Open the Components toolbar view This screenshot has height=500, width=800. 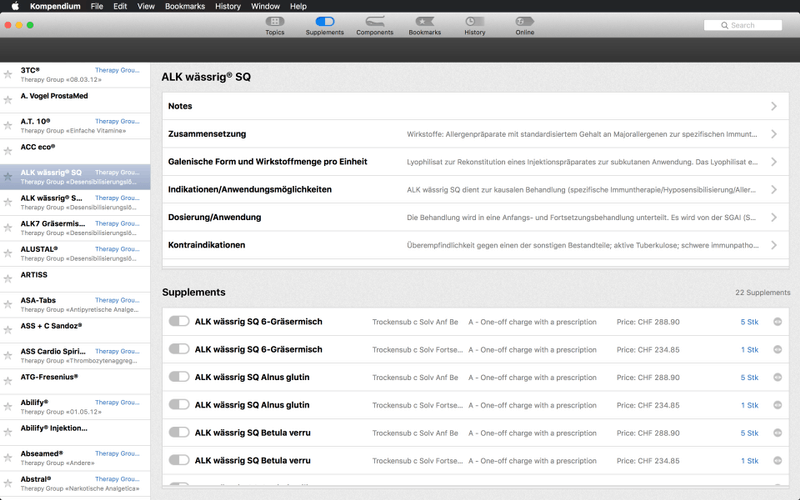374,26
